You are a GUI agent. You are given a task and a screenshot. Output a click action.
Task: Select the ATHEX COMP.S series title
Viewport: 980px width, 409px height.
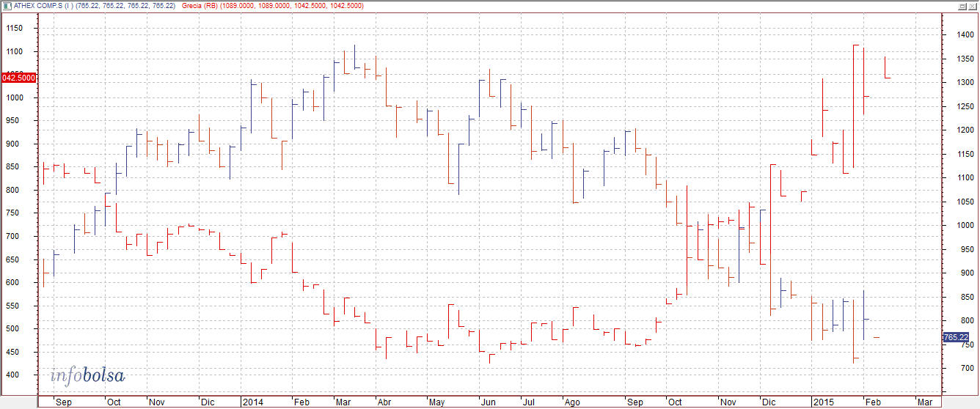[94, 5]
